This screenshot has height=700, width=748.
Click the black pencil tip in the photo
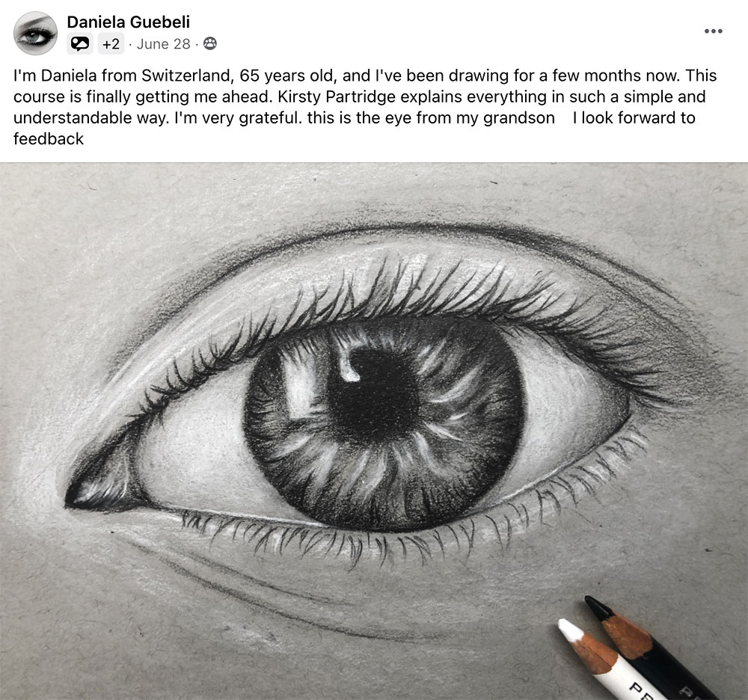coord(598,607)
